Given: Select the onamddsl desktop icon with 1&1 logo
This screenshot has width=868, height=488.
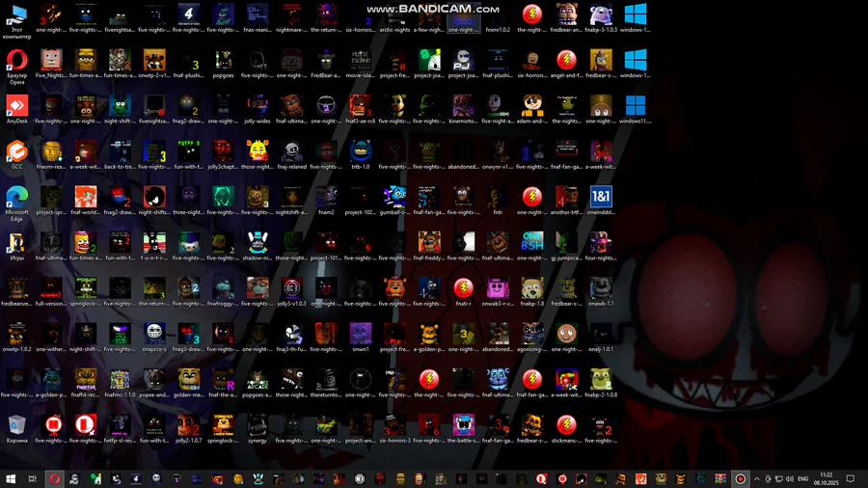Looking at the screenshot, I should 601,200.
